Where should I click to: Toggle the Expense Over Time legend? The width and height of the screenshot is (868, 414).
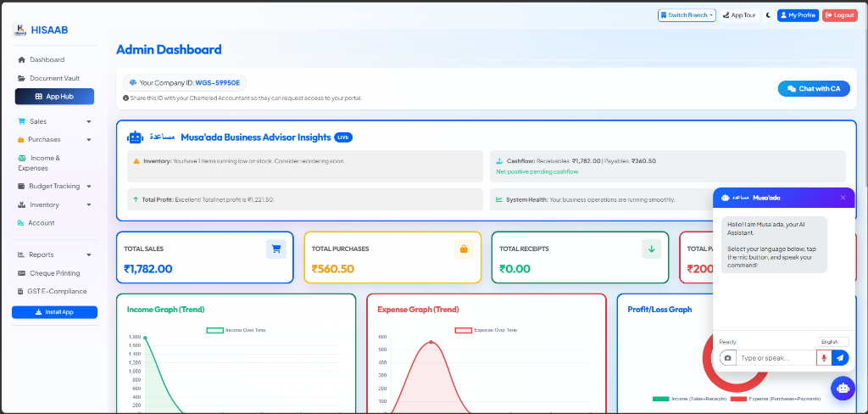pos(486,330)
